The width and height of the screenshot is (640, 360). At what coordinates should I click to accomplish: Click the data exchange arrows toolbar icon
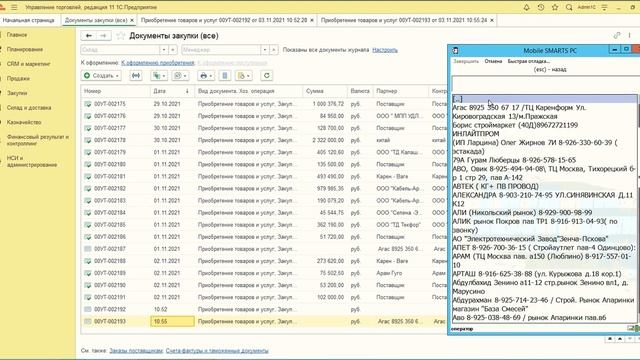(136, 76)
